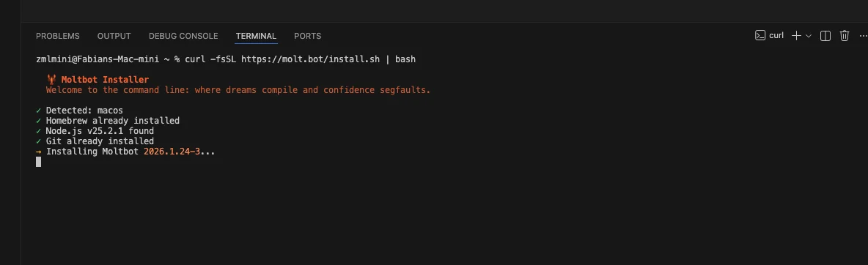Click the terminal shell icon beside curl
The width and height of the screenshot is (868, 265).
pos(760,35)
